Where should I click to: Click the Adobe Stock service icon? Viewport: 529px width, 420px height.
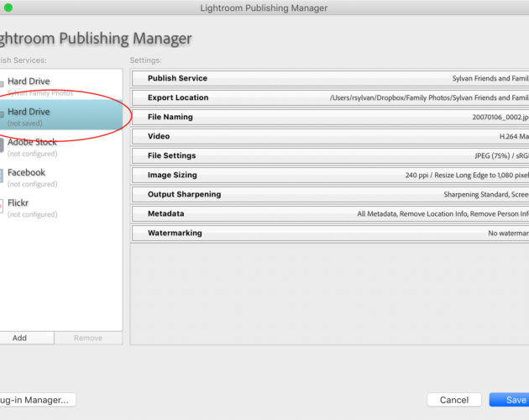[2, 145]
